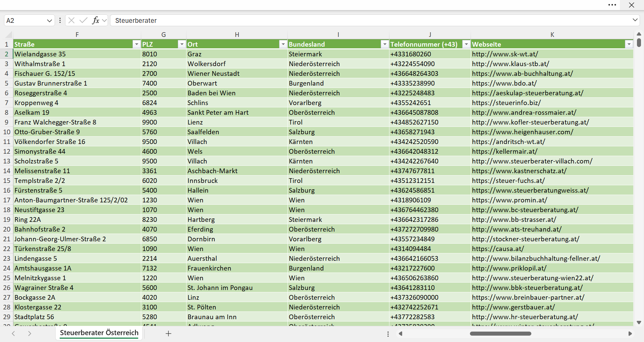Expand the formula bar chevron
Viewport: 644px width, 342px height.
pos(635,20)
